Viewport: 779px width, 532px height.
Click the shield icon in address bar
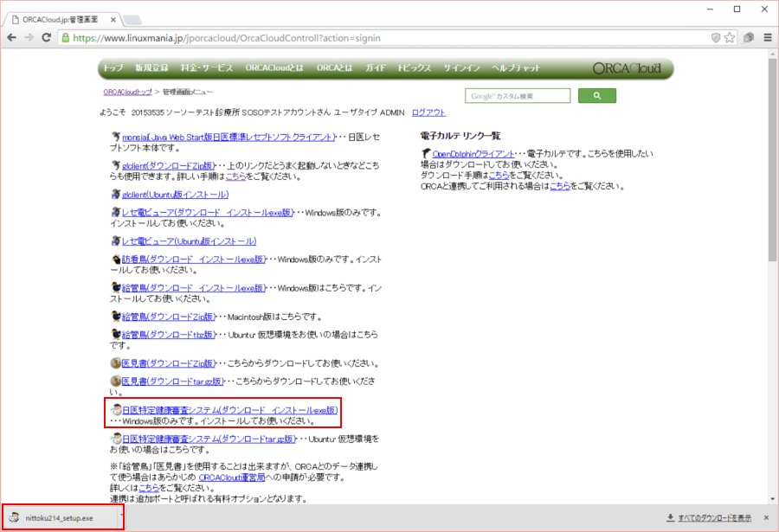[x=715, y=38]
